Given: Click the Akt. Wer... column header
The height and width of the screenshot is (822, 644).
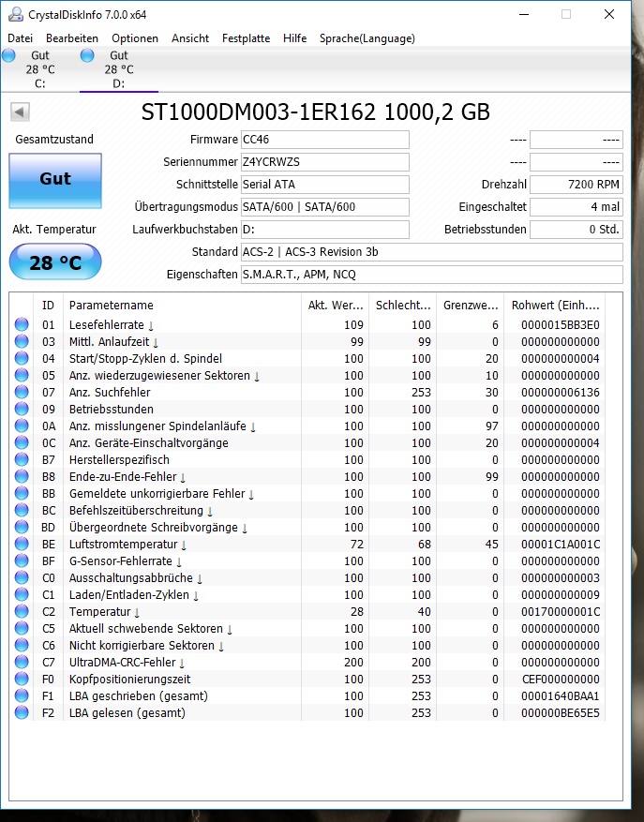Looking at the screenshot, I should [x=335, y=306].
